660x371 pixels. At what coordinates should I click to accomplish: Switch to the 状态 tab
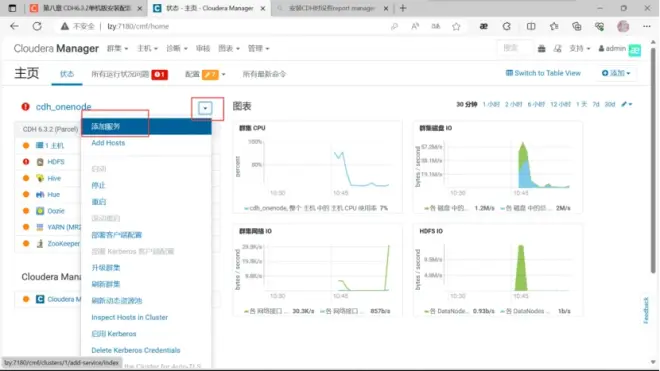coord(67,74)
